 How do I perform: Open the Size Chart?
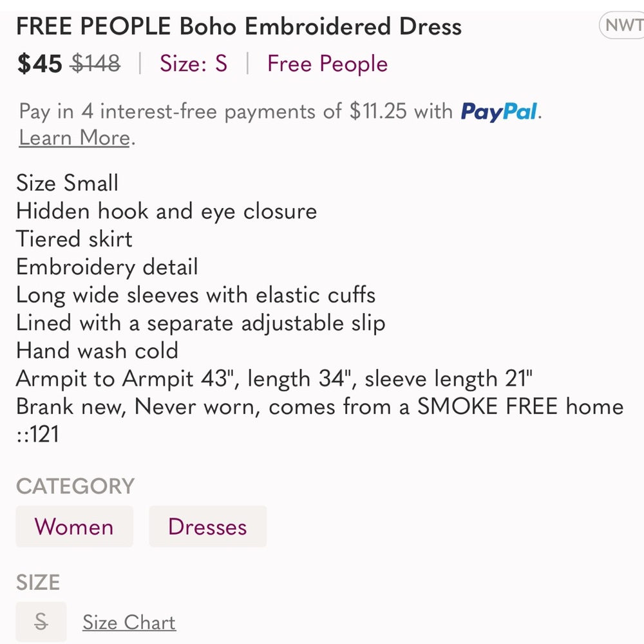point(129,622)
